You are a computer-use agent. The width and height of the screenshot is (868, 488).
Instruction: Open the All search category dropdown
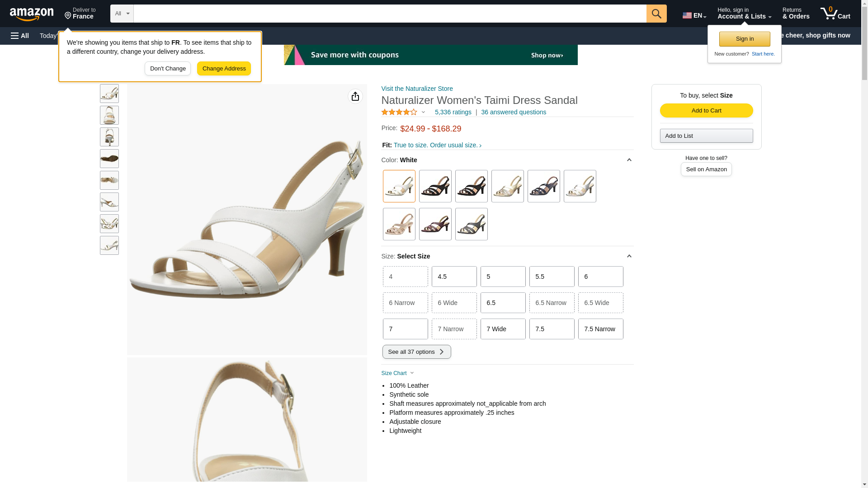[x=122, y=14]
